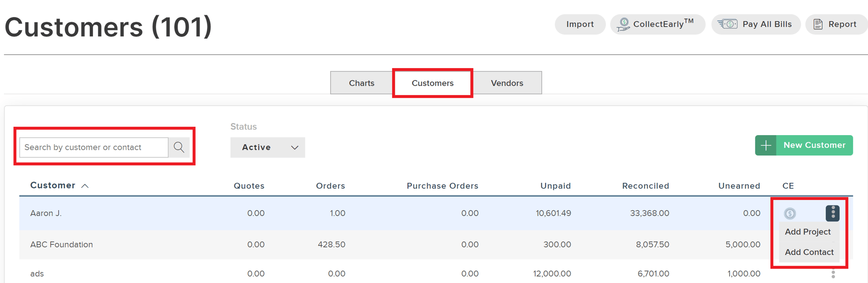Open the Report button
The height and width of the screenshot is (283, 868).
point(836,24)
